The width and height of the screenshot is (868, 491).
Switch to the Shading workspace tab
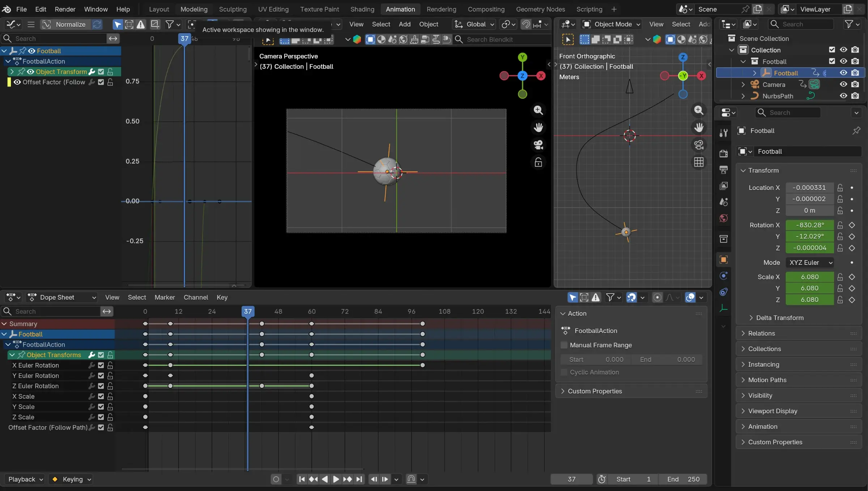[x=362, y=9]
